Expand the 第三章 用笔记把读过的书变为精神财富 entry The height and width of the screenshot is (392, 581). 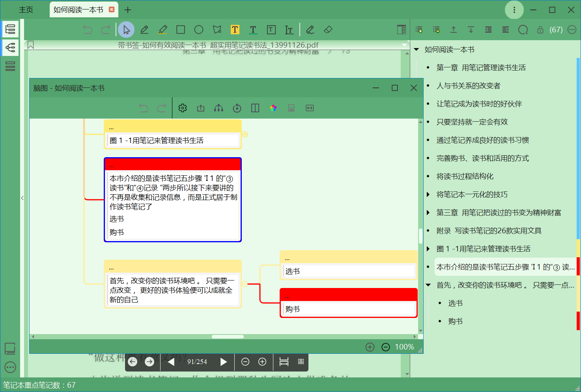(x=429, y=212)
